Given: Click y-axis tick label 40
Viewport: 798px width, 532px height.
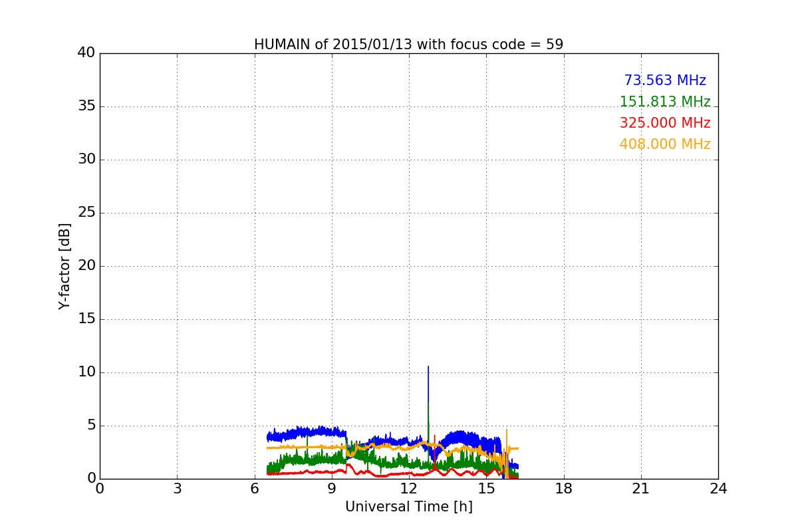Looking at the screenshot, I should point(86,53).
